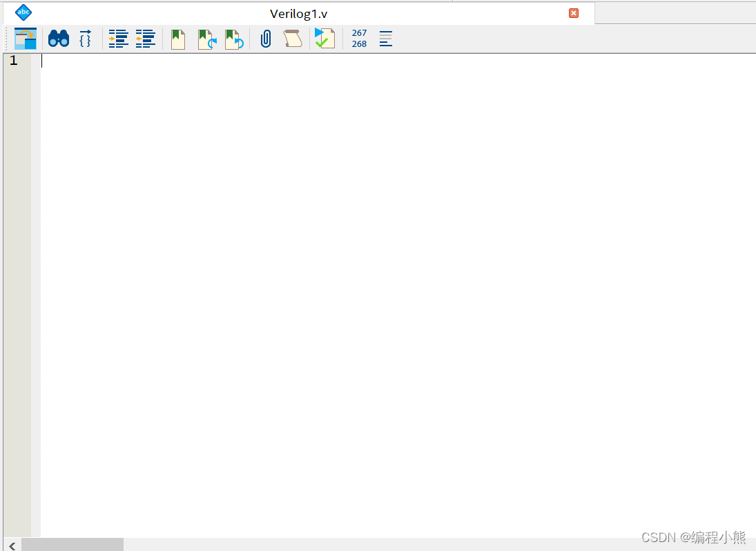Click the find matching delimiter braces icon

(85, 39)
